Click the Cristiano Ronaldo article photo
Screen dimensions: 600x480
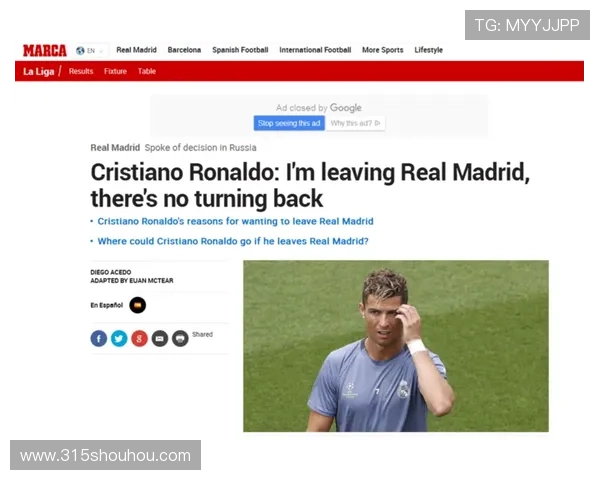tap(396, 346)
